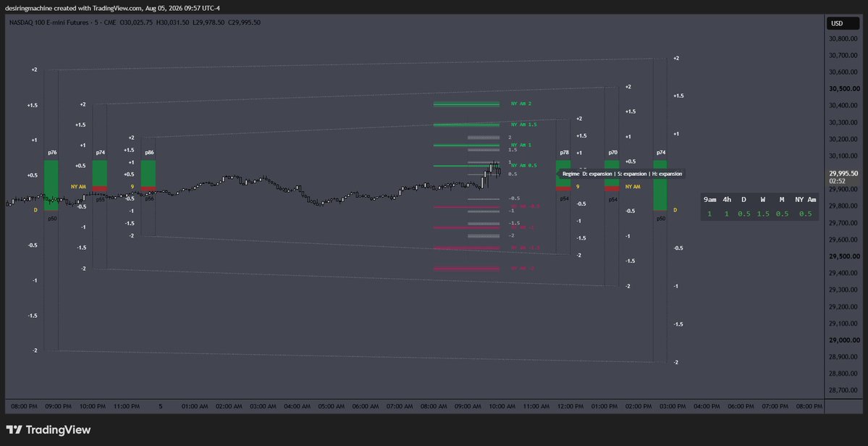Click the 30,100.00 price axis label
Image resolution: width=868 pixels, height=446 pixels.
843,156
